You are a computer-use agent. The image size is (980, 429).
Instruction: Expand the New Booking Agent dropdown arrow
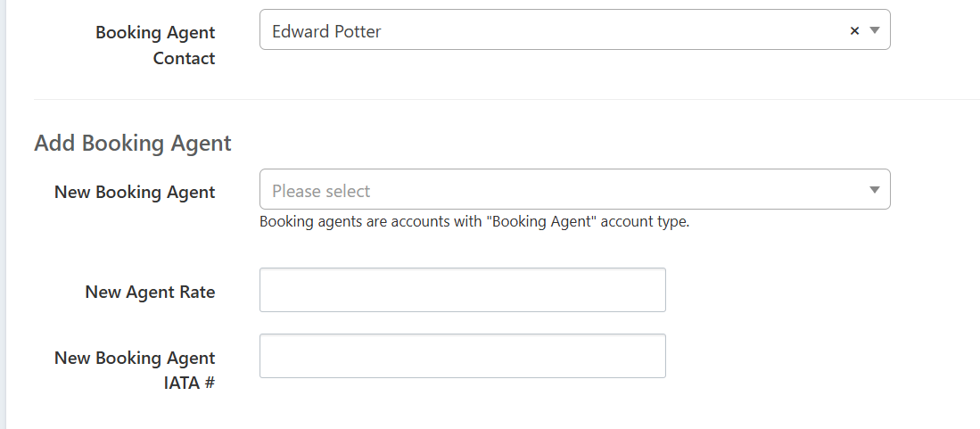tap(875, 190)
